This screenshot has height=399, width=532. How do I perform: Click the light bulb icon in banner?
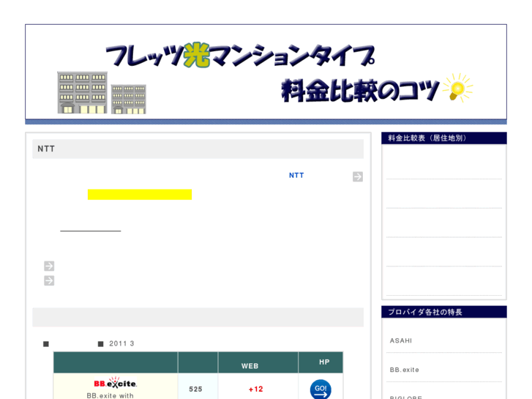(458, 88)
